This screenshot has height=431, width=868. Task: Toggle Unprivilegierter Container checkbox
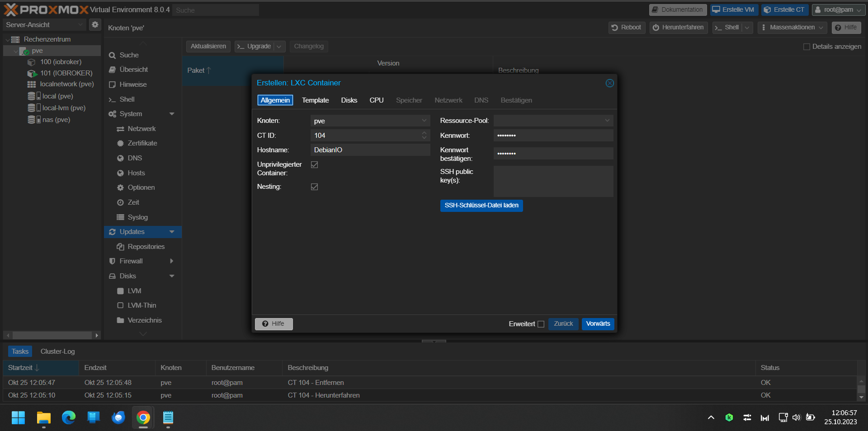tap(315, 165)
